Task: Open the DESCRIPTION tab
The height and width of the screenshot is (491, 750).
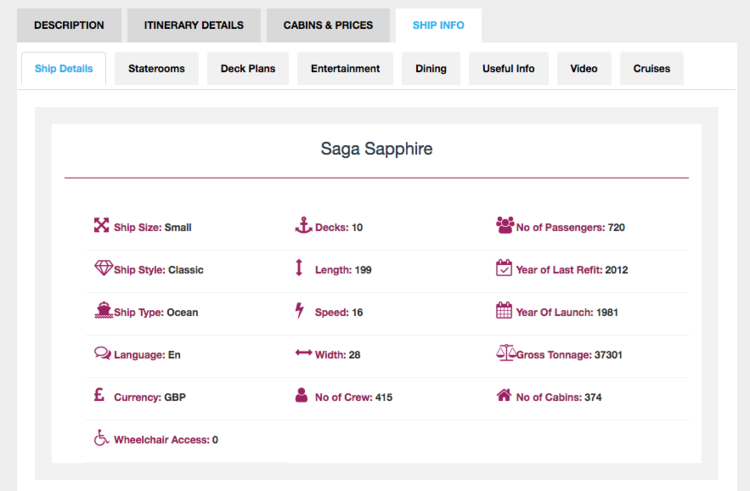Action: tap(69, 25)
